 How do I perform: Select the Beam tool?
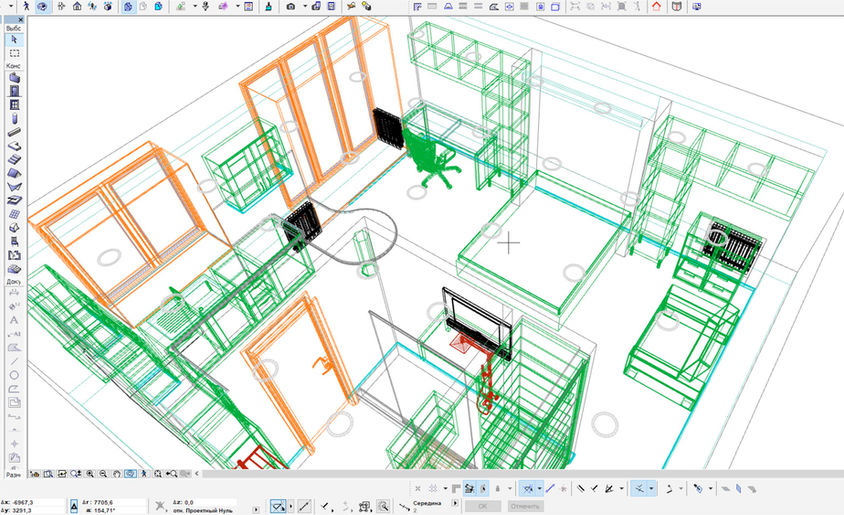(x=14, y=132)
